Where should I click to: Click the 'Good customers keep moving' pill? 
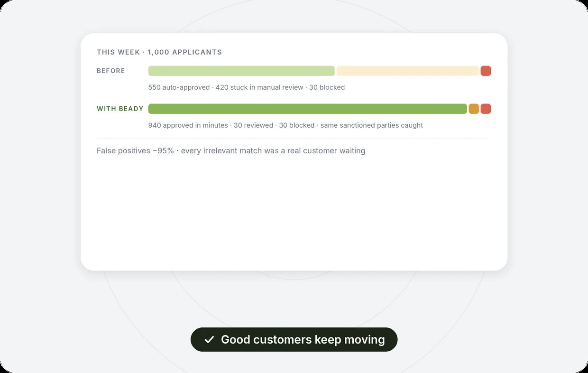click(x=294, y=339)
